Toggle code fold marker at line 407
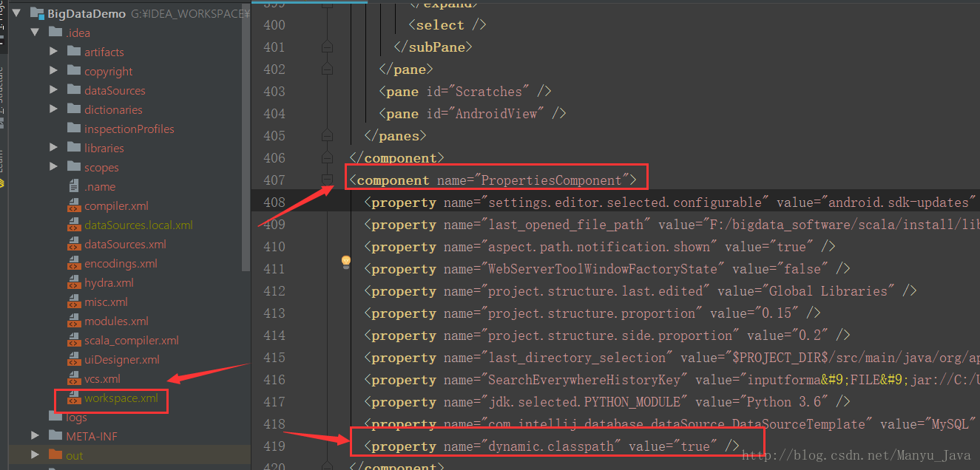This screenshot has width=980, height=470. point(327,180)
